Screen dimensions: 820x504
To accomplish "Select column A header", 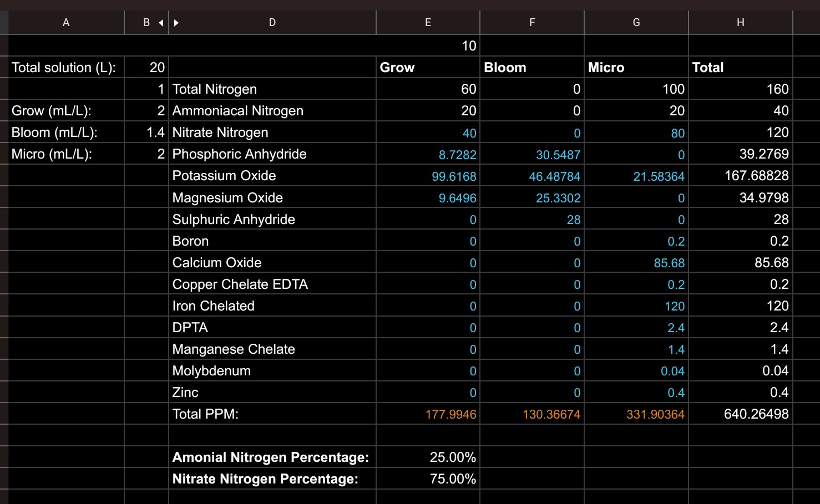I will (x=66, y=23).
